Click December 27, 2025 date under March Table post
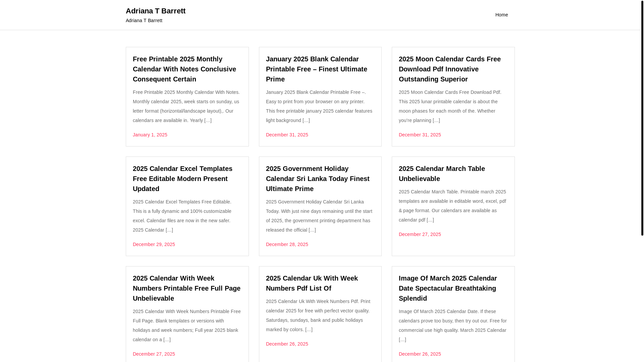Screen dimensions: 644x362 [420, 234]
